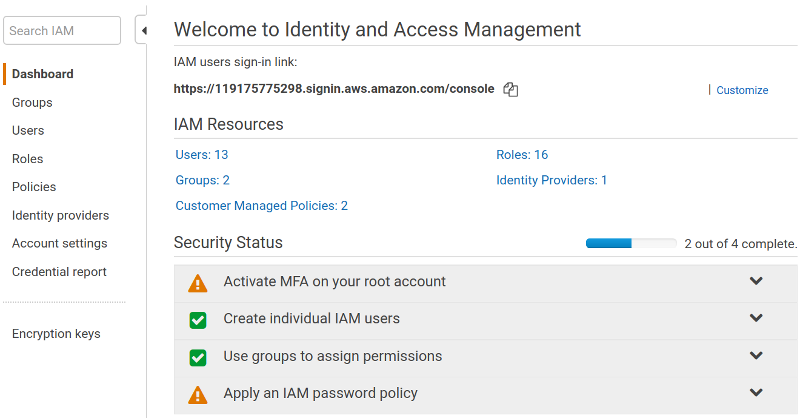Select Policies from the navigation
Image resolution: width=800 pixels, height=418 pixels.
[34, 187]
